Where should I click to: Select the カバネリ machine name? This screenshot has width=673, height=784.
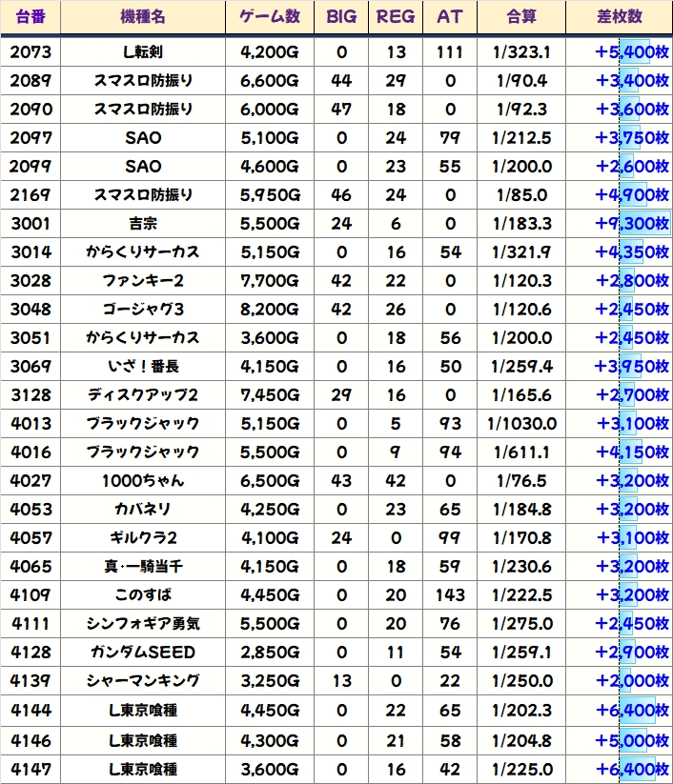[x=143, y=509]
